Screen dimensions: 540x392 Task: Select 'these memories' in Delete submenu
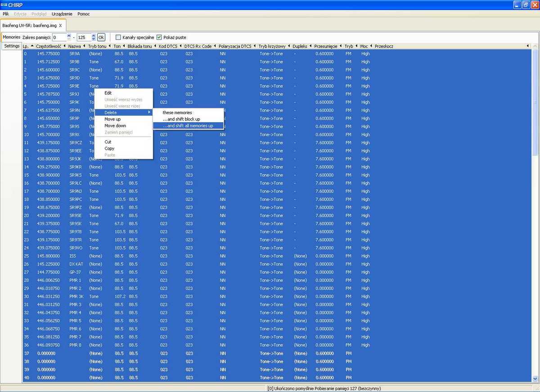(x=177, y=112)
